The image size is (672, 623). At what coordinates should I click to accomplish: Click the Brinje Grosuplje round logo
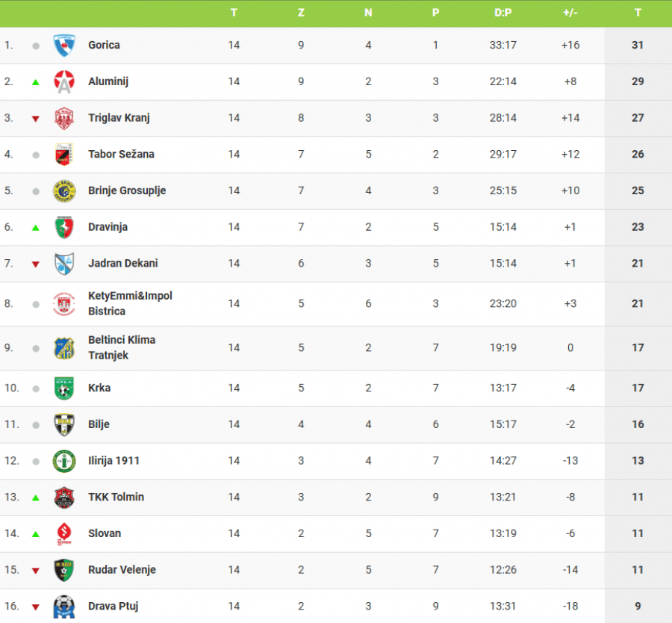click(63, 191)
